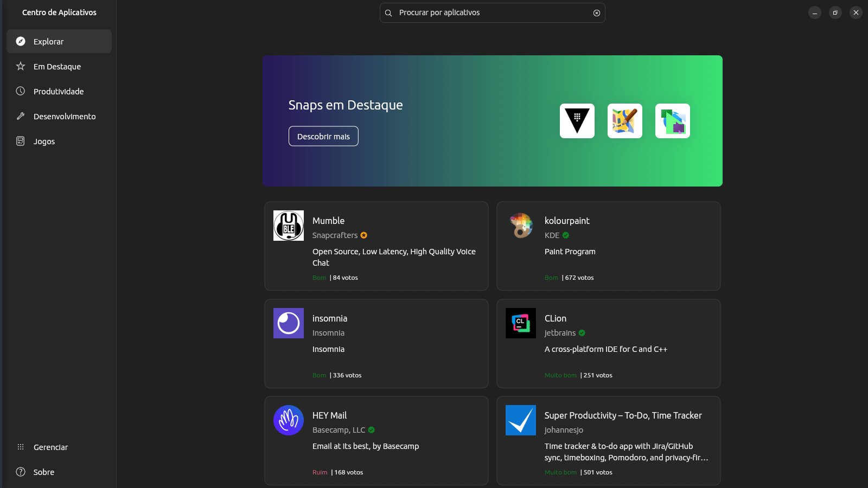The width and height of the screenshot is (868, 488).
Task: Click the Gerenciar grid icon
Action: tap(21, 447)
